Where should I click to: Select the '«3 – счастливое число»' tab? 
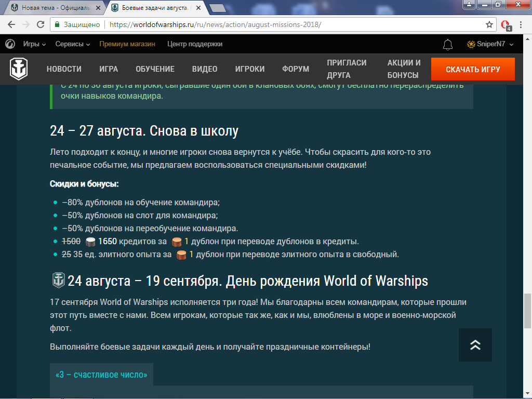[x=101, y=375]
